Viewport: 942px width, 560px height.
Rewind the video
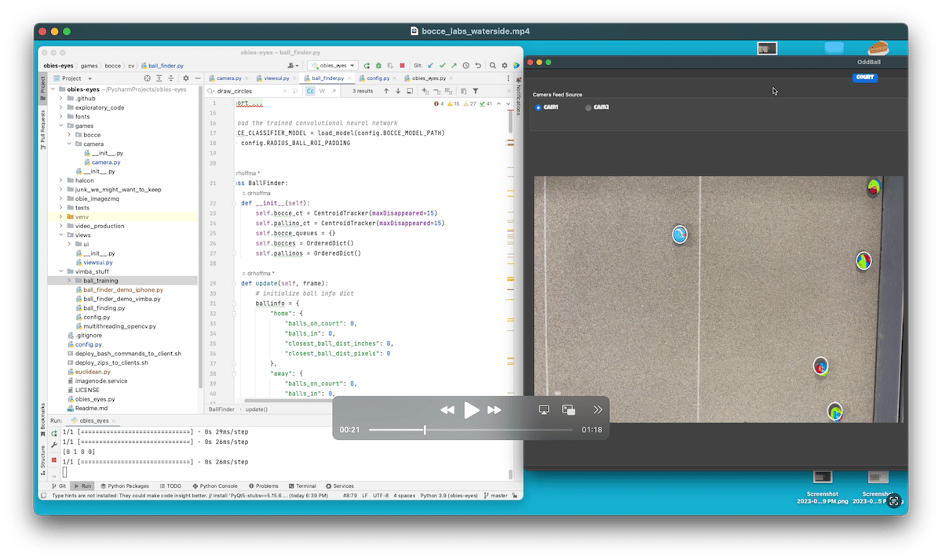[x=447, y=409]
